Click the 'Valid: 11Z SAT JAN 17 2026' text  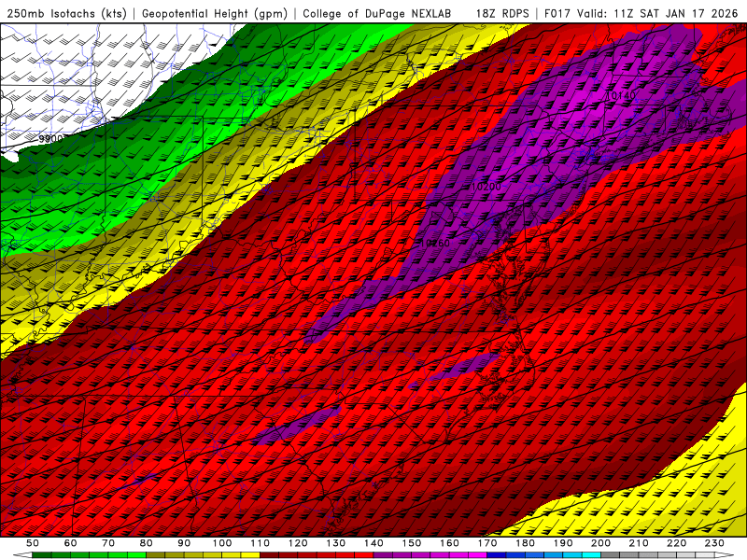click(657, 13)
